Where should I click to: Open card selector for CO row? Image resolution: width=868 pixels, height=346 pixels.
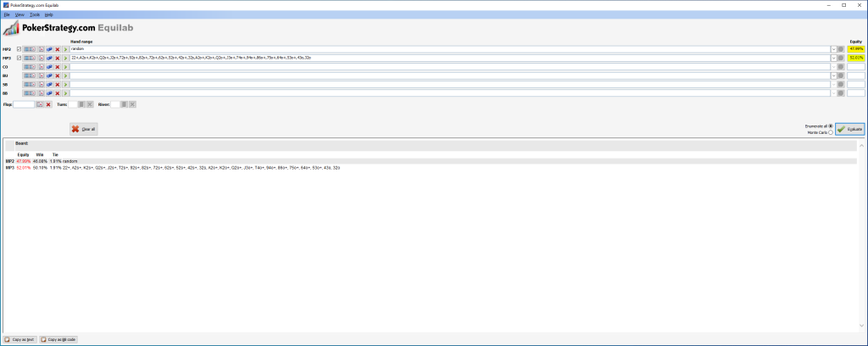point(41,67)
